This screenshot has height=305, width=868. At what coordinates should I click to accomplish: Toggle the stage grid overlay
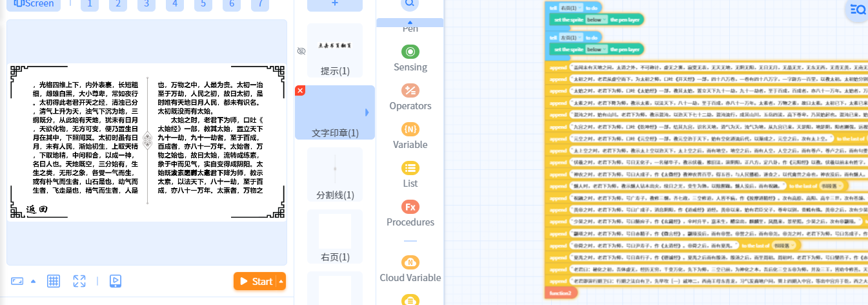click(54, 281)
